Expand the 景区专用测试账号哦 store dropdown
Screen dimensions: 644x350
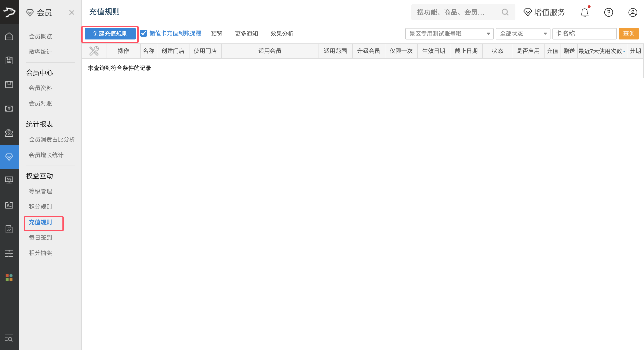(449, 34)
